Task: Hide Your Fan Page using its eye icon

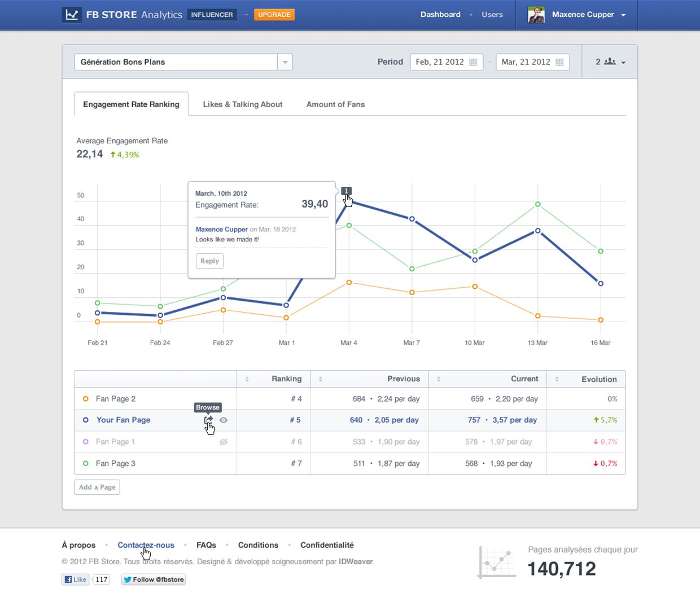Action: pos(223,420)
